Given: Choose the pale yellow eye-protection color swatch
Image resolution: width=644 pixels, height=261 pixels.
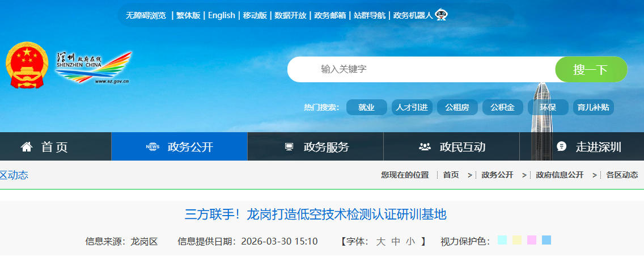Looking at the screenshot, I should [x=516, y=240].
